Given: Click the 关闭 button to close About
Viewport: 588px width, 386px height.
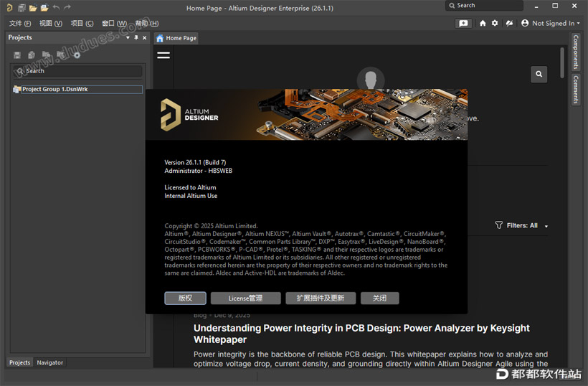Looking at the screenshot, I should (380, 298).
